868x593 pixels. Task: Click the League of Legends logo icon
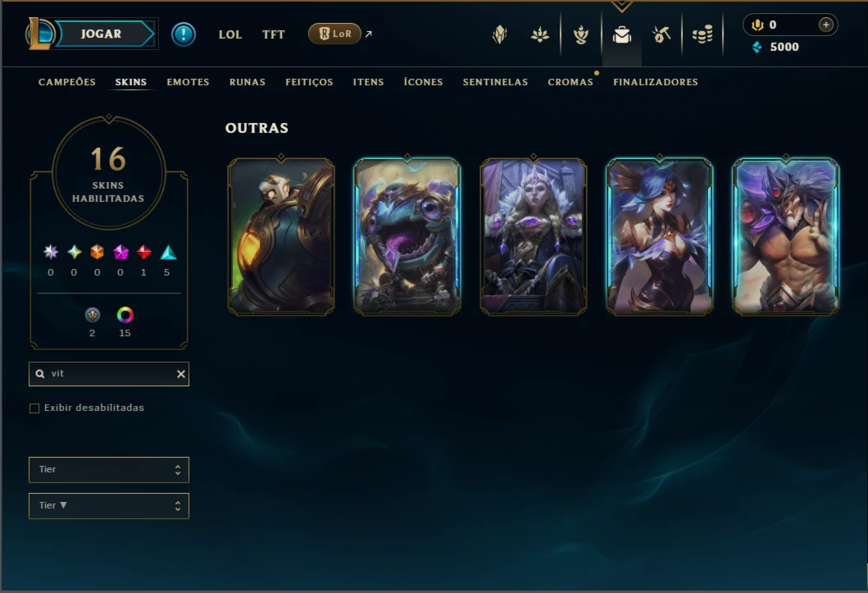pyautogui.click(x=40, y=34)
